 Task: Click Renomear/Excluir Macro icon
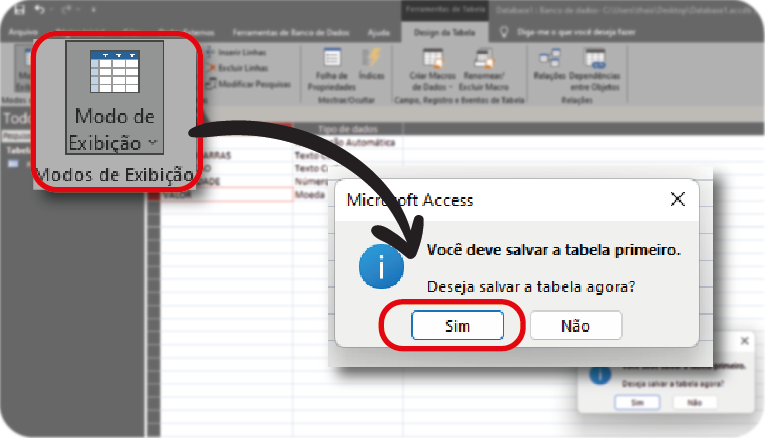click(x=484, y=59)
